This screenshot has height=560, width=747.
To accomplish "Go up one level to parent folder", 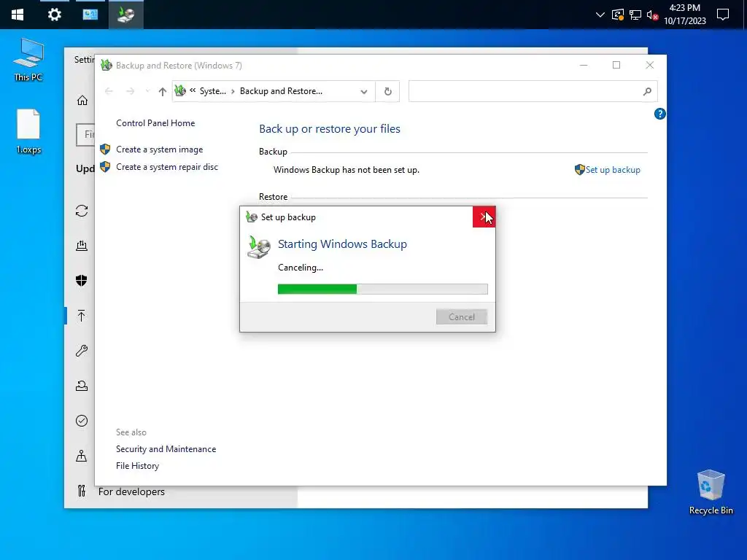I will coord(163,91).
